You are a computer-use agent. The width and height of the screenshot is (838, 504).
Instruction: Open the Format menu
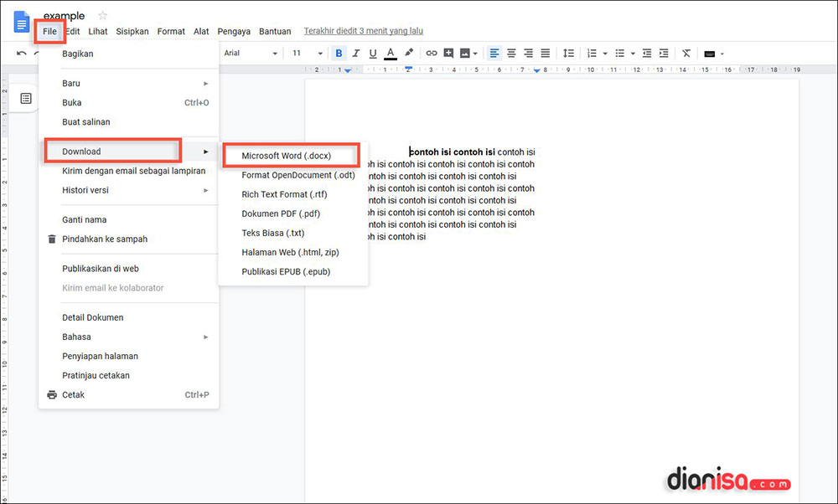point(171,31)
